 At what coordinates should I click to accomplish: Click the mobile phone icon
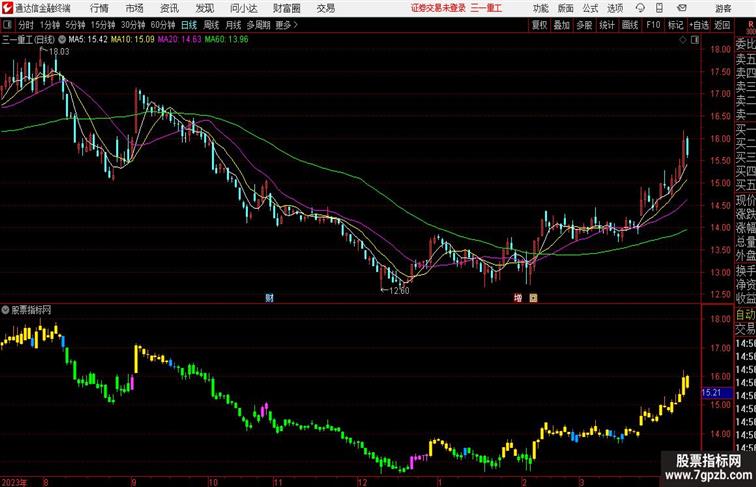(660, 8)
